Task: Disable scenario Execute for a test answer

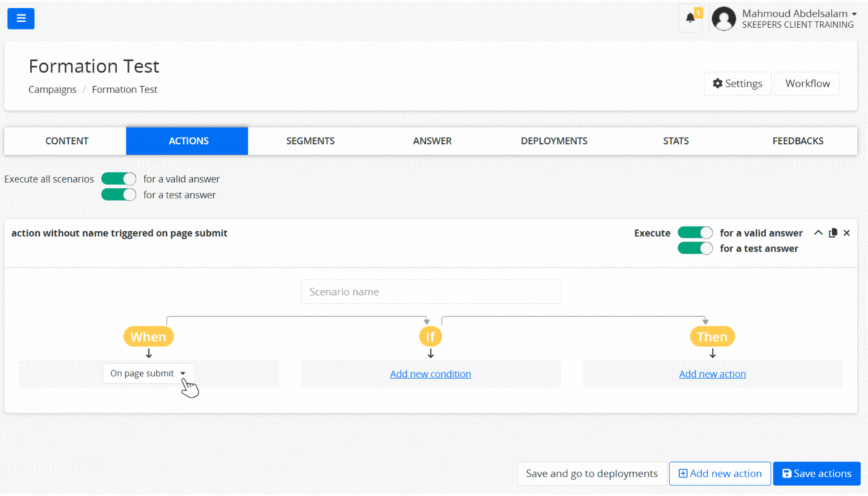Action: (694, 249)
